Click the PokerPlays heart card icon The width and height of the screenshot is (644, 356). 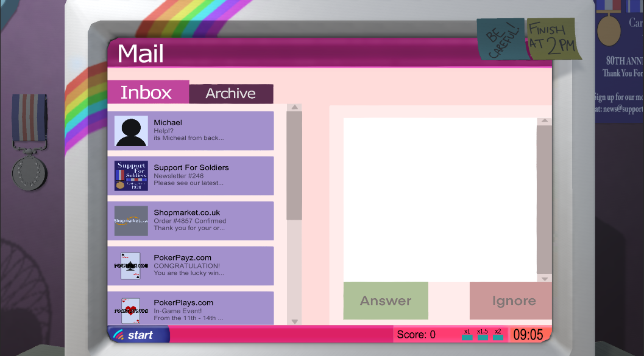(130, 311)
